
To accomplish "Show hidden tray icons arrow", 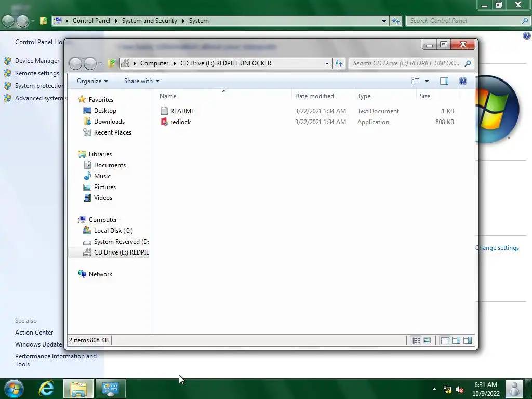I will click(434, 389).
